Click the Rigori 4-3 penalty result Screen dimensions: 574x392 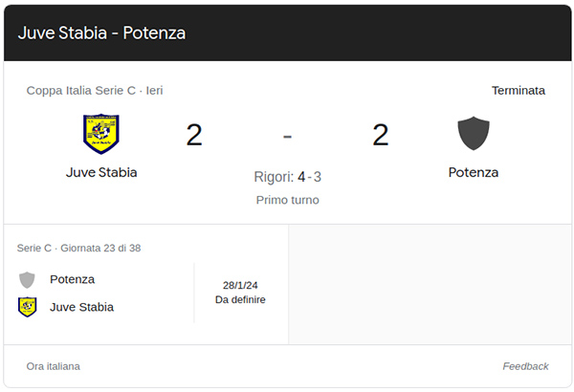(x=287, y=177)
